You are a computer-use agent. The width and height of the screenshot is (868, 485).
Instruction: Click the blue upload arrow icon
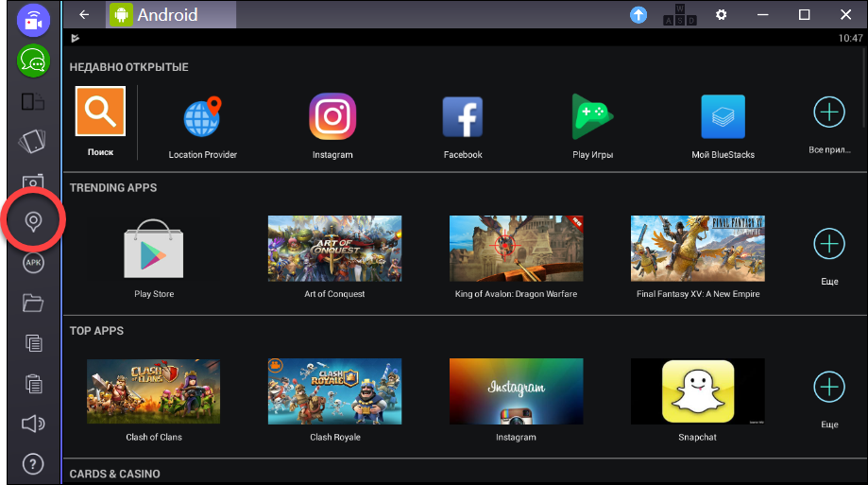[638, 15]
